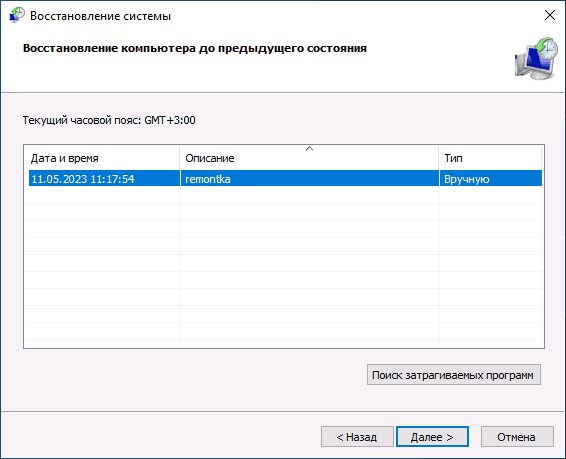Click the remontka description cell
This screenshot has height=459, width=566.
310,179
